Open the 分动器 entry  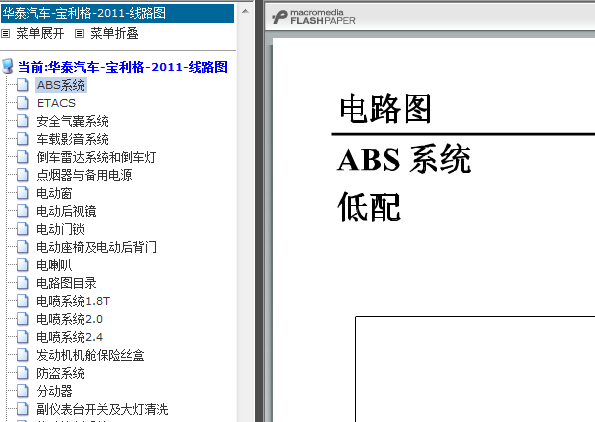pyautogui.click(x=54, y=391)
